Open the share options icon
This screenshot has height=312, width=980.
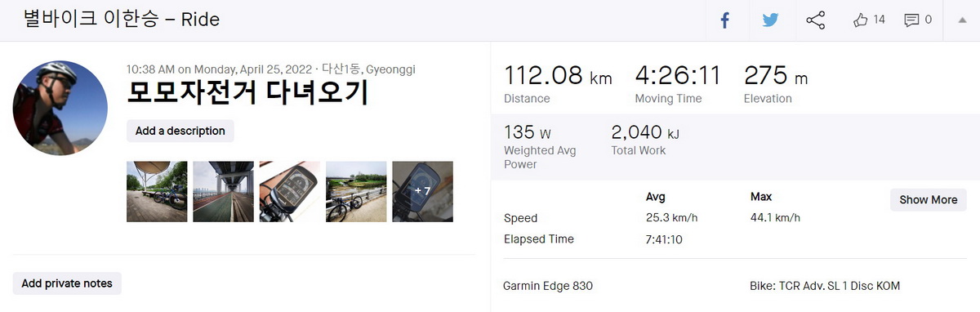pos(816,20)
